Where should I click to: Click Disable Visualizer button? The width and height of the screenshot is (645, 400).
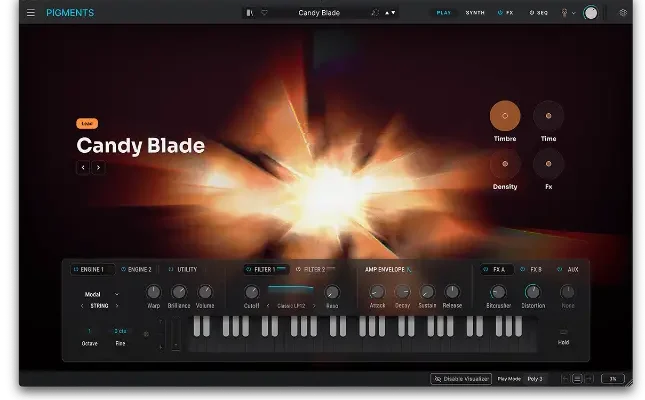point(461,379)
